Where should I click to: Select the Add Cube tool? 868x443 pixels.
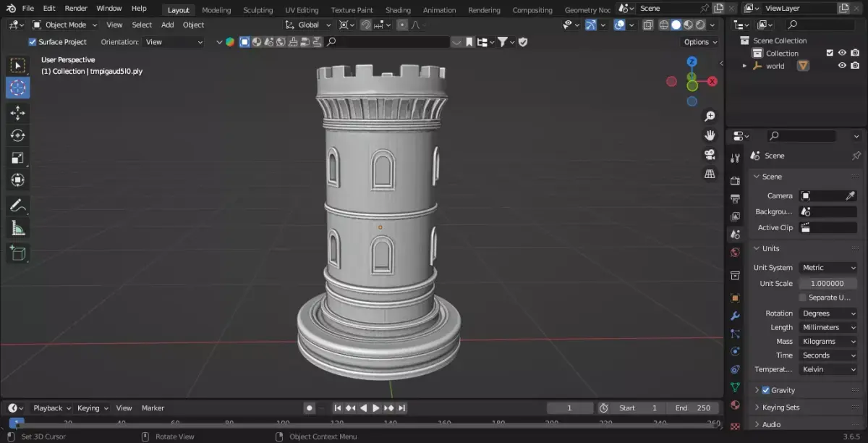tap(18, 253)
